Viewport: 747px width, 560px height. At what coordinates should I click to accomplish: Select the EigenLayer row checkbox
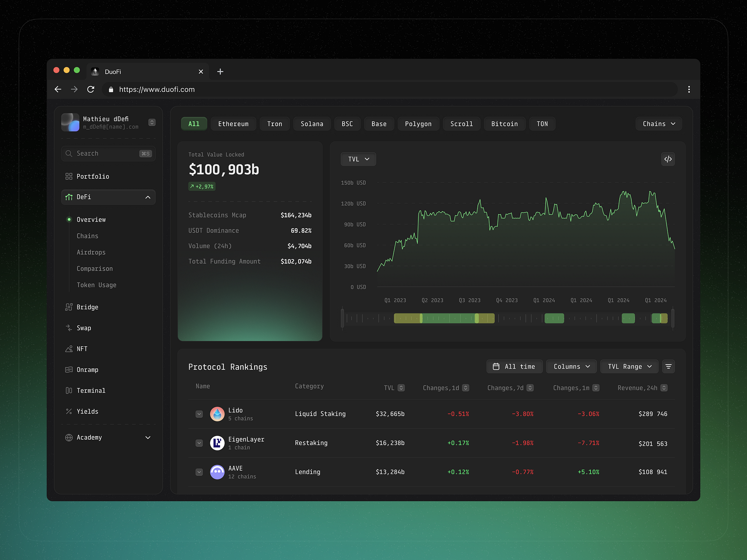[x=199, y=443]
